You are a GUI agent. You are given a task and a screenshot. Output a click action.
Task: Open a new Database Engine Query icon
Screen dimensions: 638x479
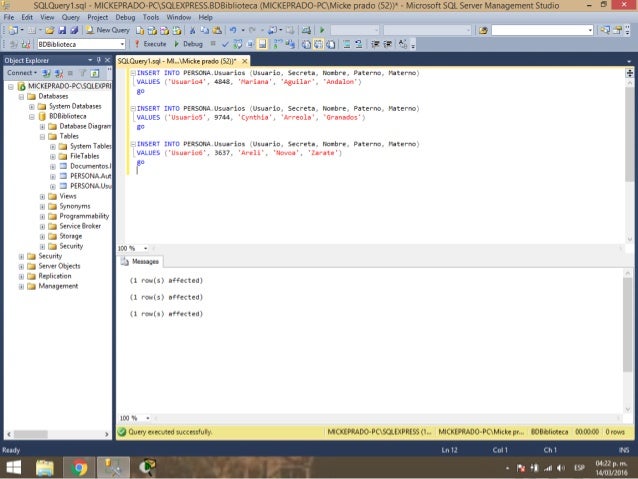140,30
